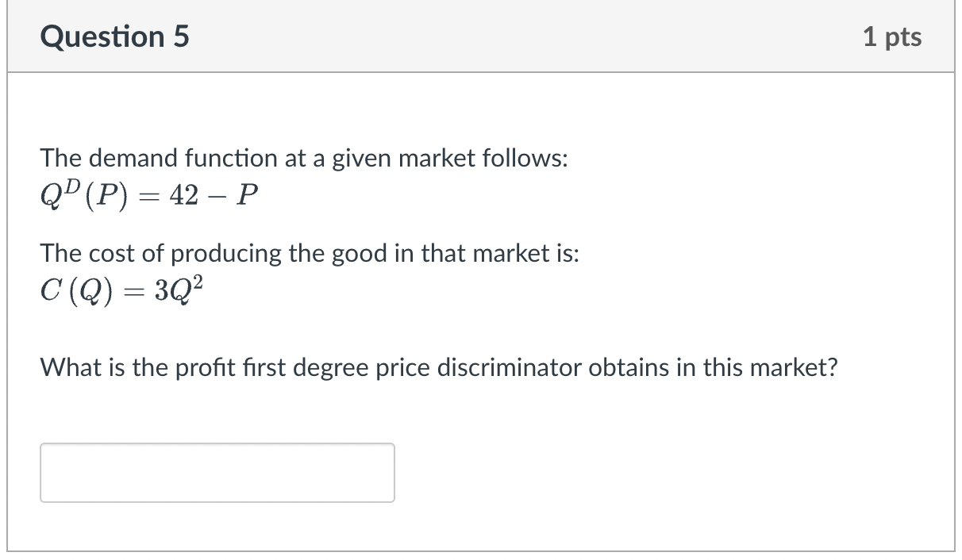Click the Question 5 heading

tap(115, 37)
